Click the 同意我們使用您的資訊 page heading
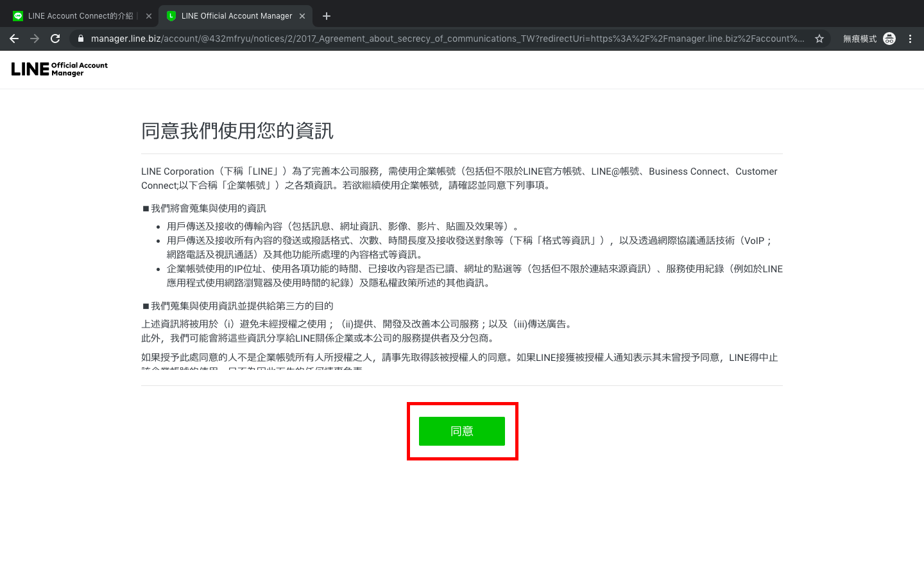The width and height of the screenshot is (924, 578). [x=237, y=131]
